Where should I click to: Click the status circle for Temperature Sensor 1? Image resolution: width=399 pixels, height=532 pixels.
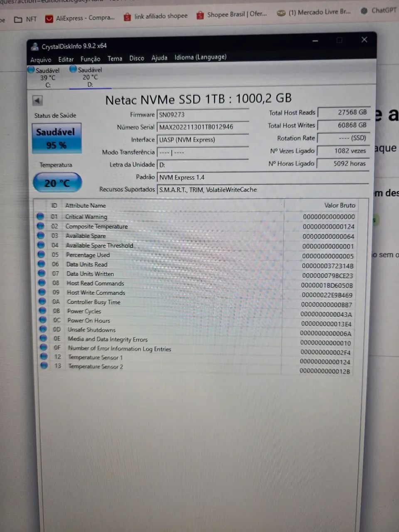click(43, 356)
